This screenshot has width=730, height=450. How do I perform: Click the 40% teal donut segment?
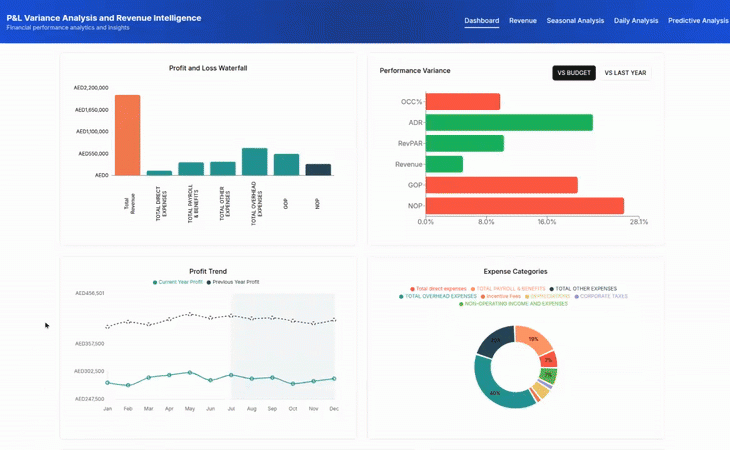coord(492,390)
